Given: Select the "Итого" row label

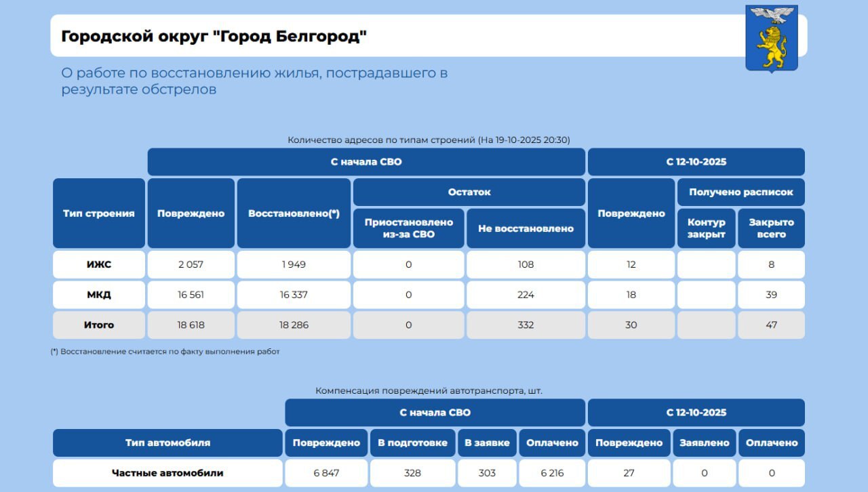Looking at the screenshot, I should [x=99, y=325].
